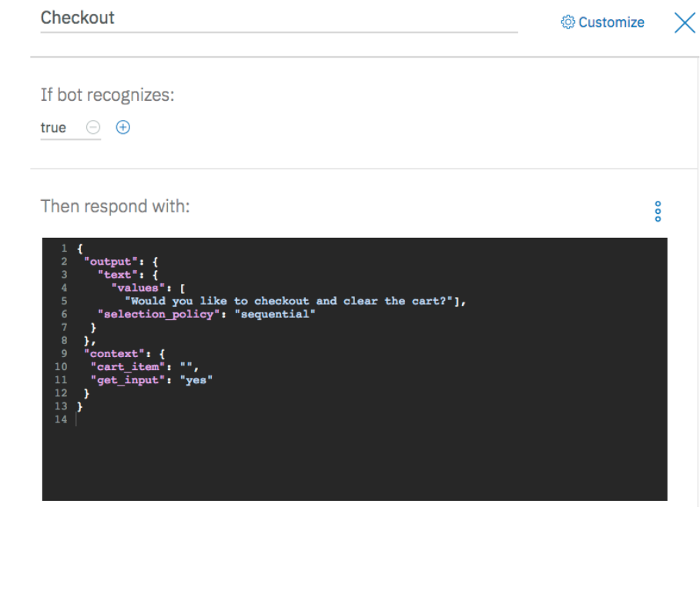Remove the true condition with minus icon
The image size is (700, 611).
[92, 128]
